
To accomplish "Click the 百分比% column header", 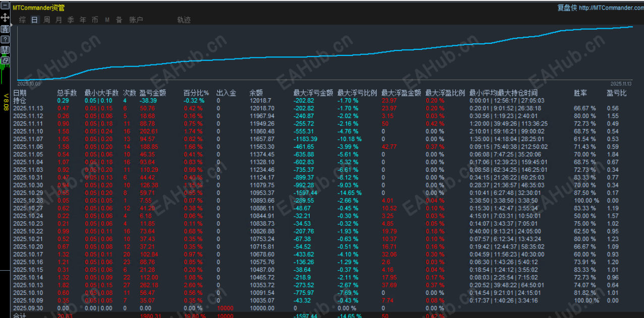I will point(196,93).
